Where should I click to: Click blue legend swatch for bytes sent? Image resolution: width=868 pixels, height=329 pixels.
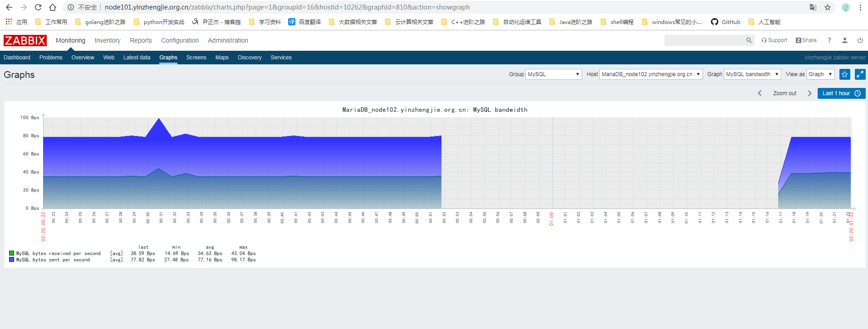click(11, 260)
